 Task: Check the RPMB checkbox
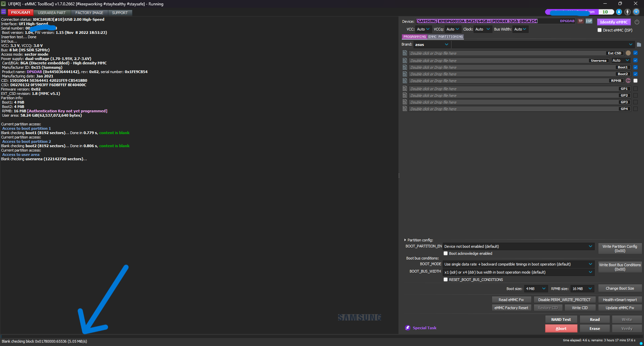pos(635,81)
